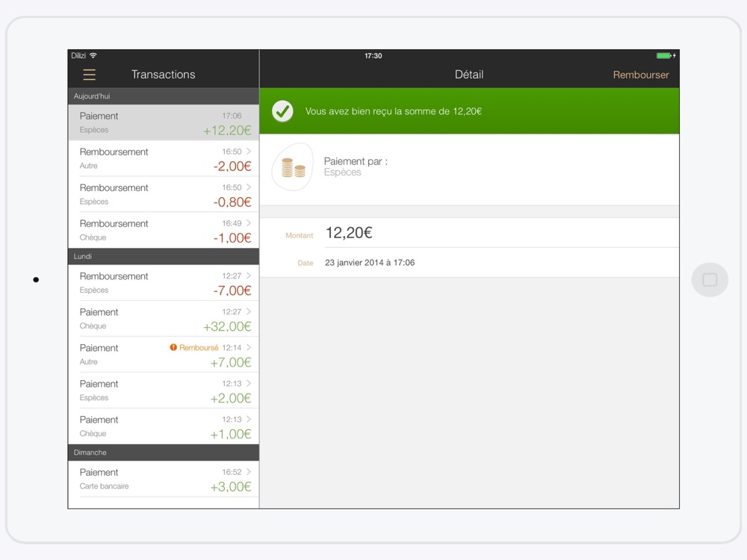Select the +1,00€ amount
The width and height of the screenshot is (747, 560).
[x=231, y=434]
